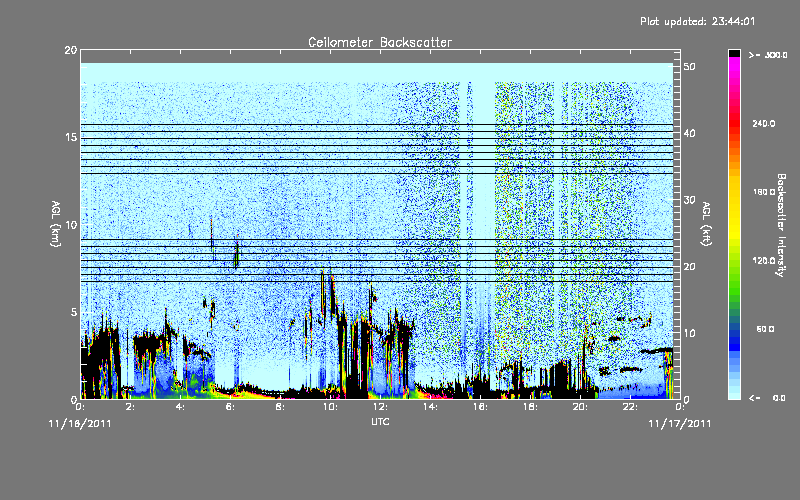This screenshot has width=800, height=500.
Task: Click the '10:' hour tick label on time axis
Action: tap(330, 407)
